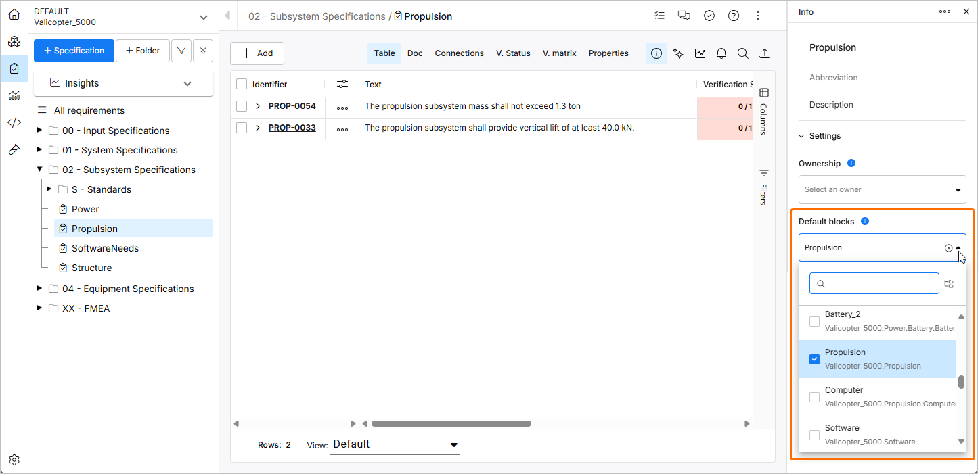The height and width of the screenshot is (474, 980).
Task: Open the Info panel three-dot menu
Action: tap(945, 11)
